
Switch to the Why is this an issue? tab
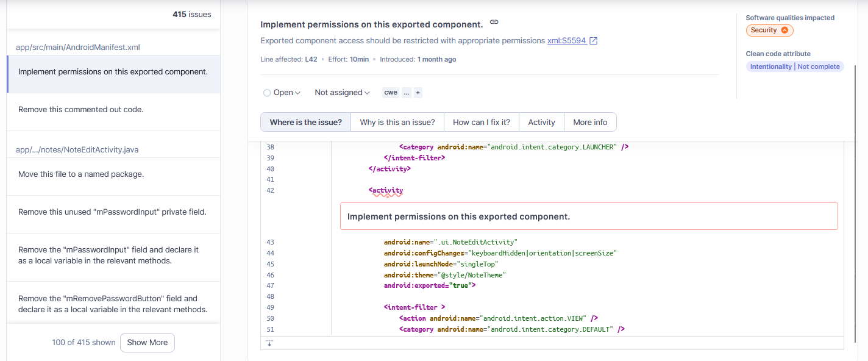397,122
